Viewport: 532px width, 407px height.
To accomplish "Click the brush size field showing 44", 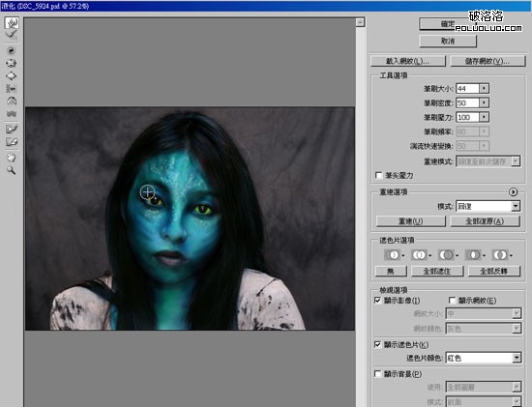I will click(x=467, y=89).
